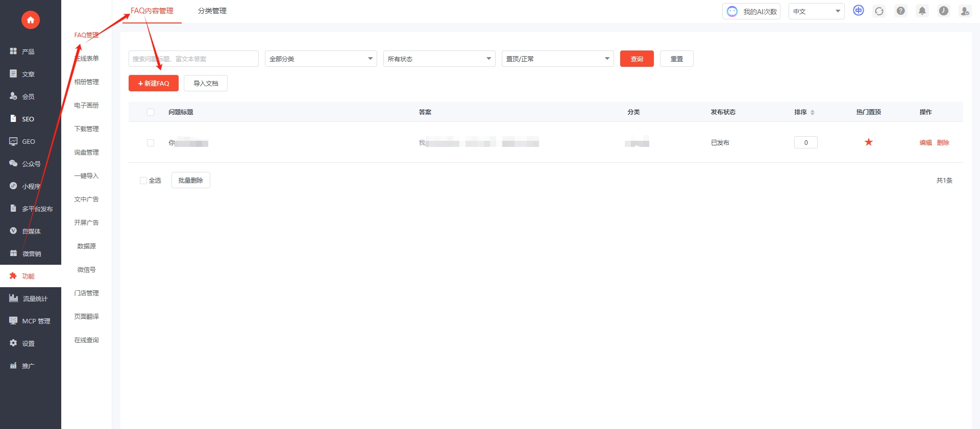
Task: Switch to the 分类管理 tab
Action: coord(212,11)
